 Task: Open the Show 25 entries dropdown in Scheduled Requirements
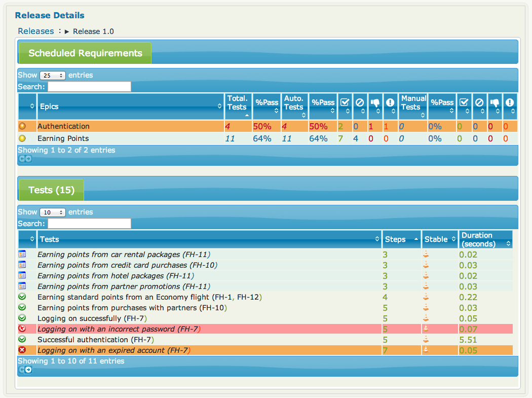pos(52,75)
